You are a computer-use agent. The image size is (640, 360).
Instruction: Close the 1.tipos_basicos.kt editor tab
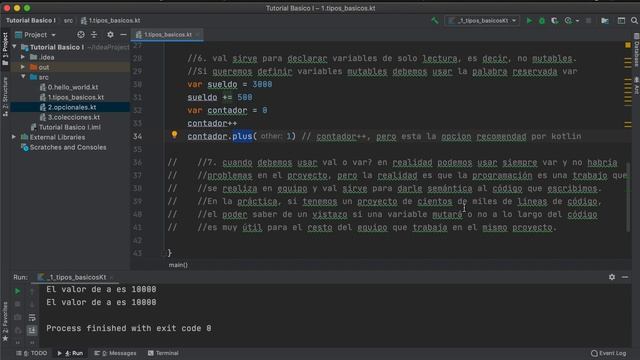pos(198,35)
